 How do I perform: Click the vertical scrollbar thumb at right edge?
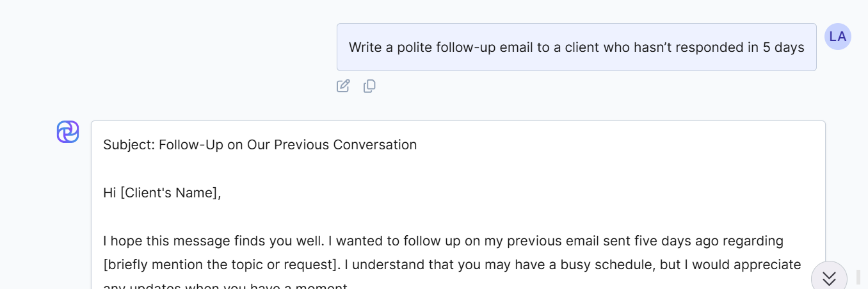point(858,277)
